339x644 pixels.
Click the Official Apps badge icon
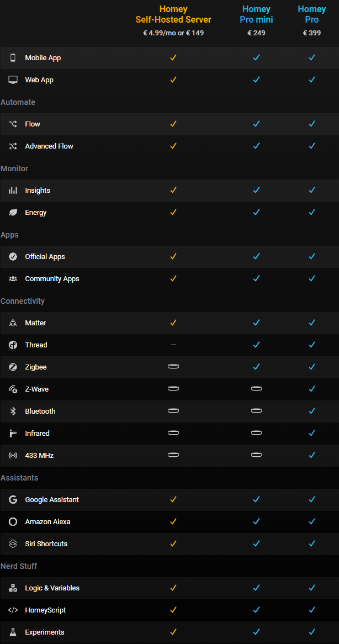[x=13, y=257]
